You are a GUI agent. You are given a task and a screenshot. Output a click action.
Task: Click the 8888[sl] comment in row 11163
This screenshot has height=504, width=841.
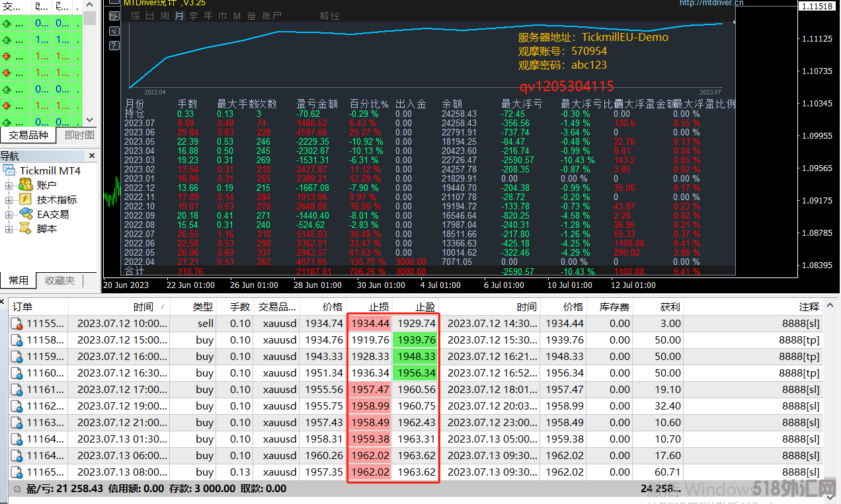click(799, 423)
